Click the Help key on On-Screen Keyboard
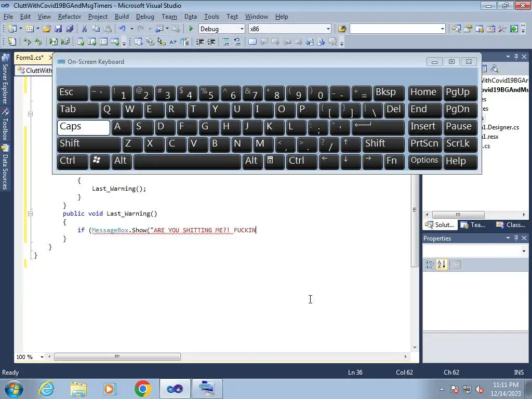Screen dimensions: 532x399 coord(460,162)
